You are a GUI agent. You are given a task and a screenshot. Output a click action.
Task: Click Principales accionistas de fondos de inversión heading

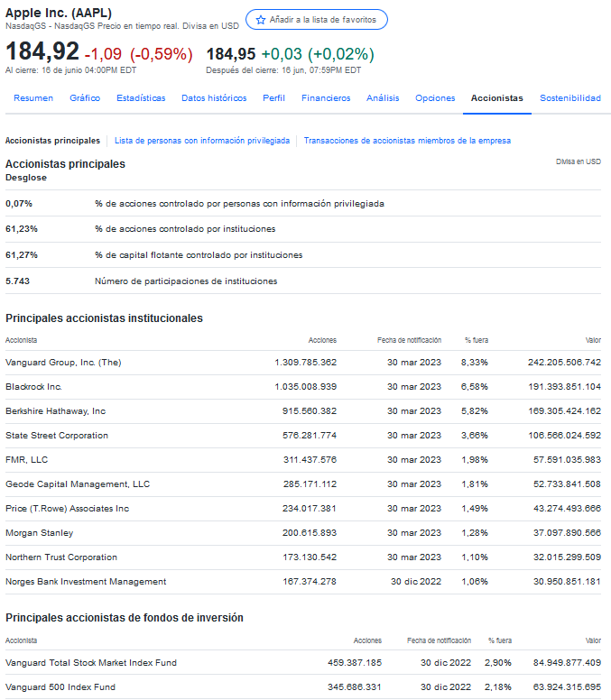[x=125, y=618]
